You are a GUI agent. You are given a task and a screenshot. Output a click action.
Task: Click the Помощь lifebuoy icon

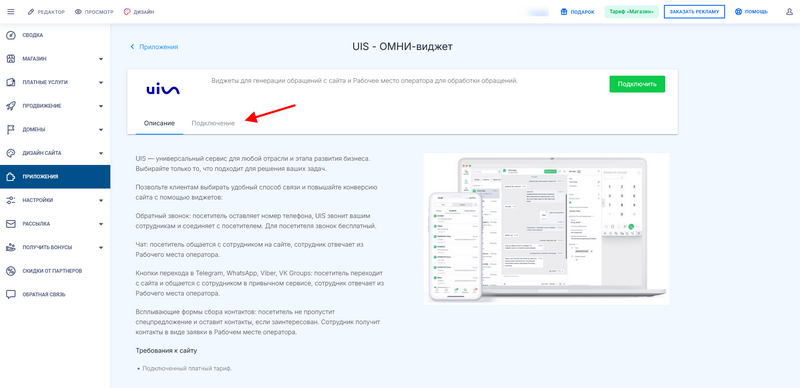coord(738,12)
